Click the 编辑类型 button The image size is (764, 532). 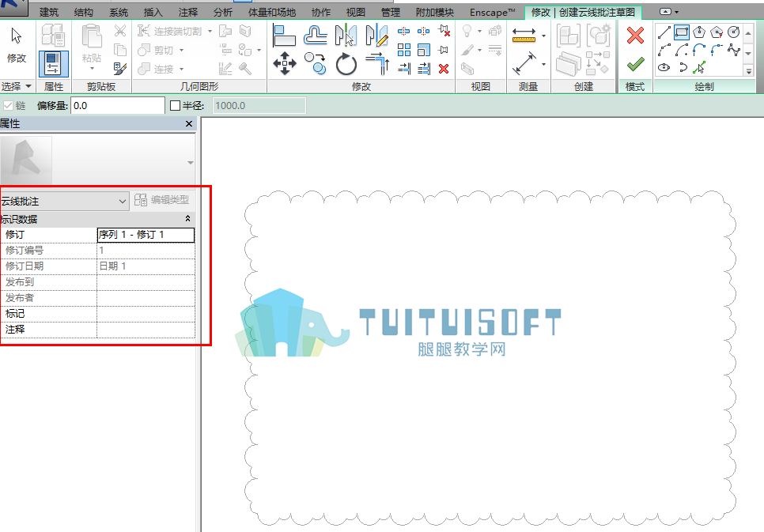(x=162, y=200)
